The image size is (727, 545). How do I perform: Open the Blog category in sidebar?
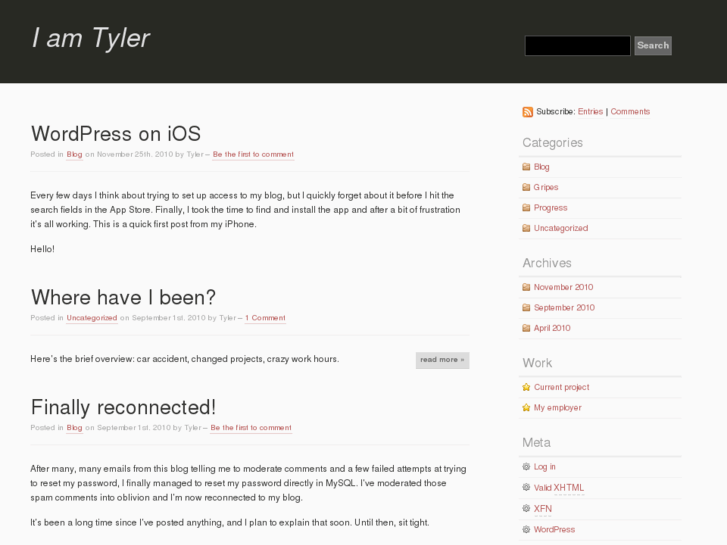point(542,167)
